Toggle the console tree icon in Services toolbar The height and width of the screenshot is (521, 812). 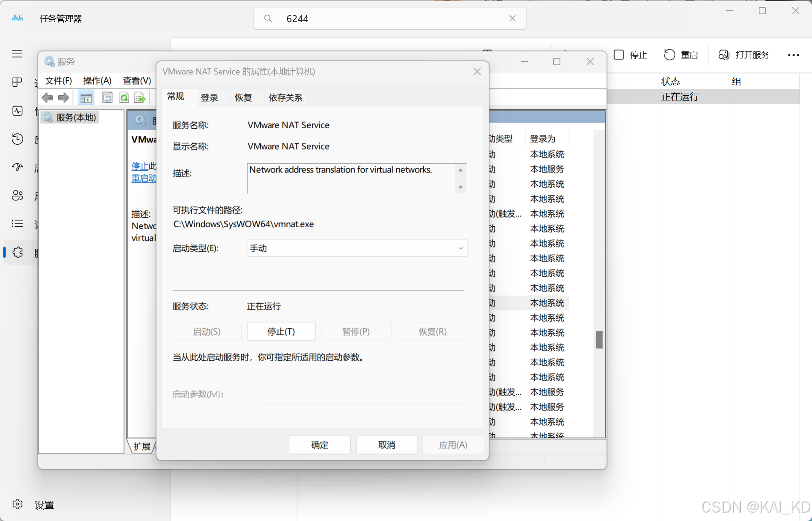[86, 98]
